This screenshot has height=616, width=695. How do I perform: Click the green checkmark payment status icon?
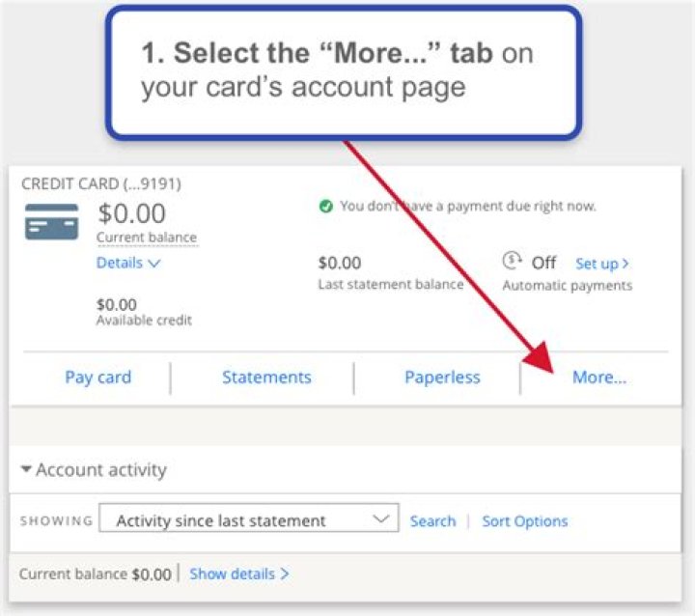[325, 206]
